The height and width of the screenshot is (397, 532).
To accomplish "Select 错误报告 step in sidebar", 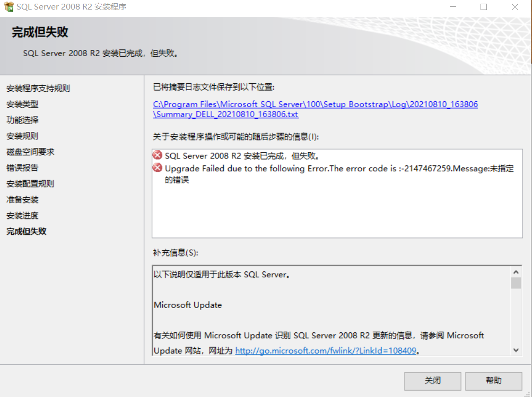I will [x=22, y=168].
